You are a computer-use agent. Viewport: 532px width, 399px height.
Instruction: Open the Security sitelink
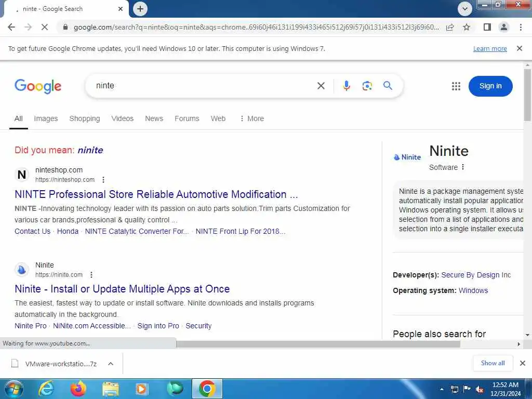[198, 326]
